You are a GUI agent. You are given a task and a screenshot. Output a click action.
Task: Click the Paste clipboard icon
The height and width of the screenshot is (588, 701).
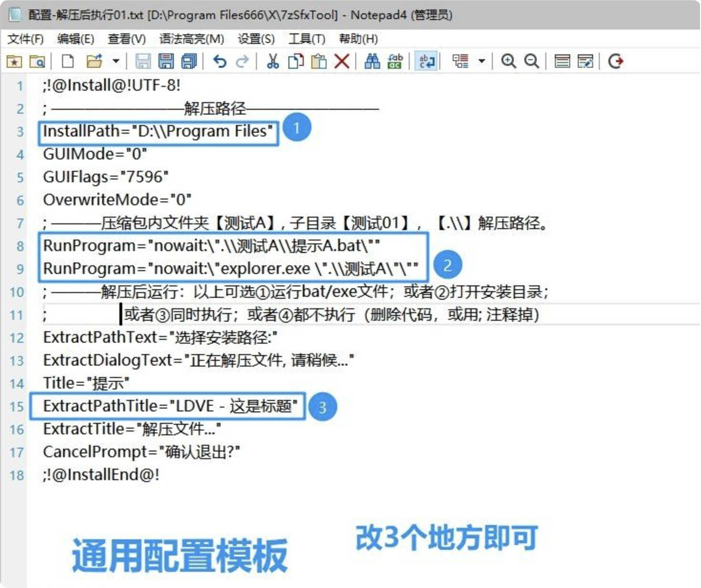pyautogui.click(x=319, y=61)
